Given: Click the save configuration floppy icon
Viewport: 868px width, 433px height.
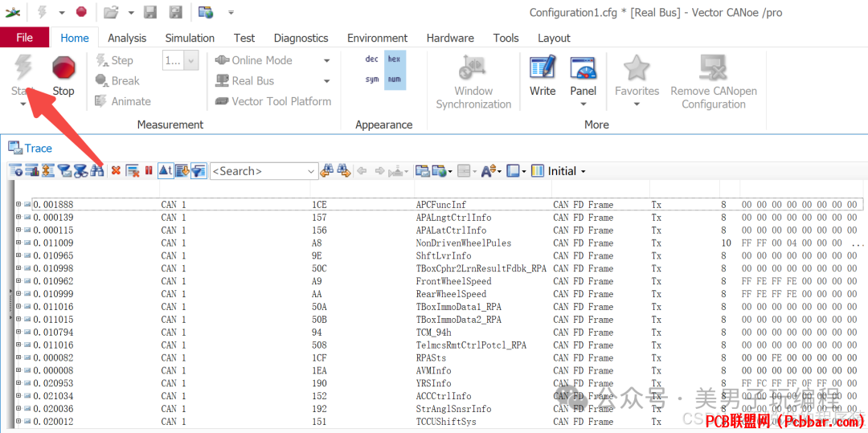Looking at the screenshot, I should [149, 11].
